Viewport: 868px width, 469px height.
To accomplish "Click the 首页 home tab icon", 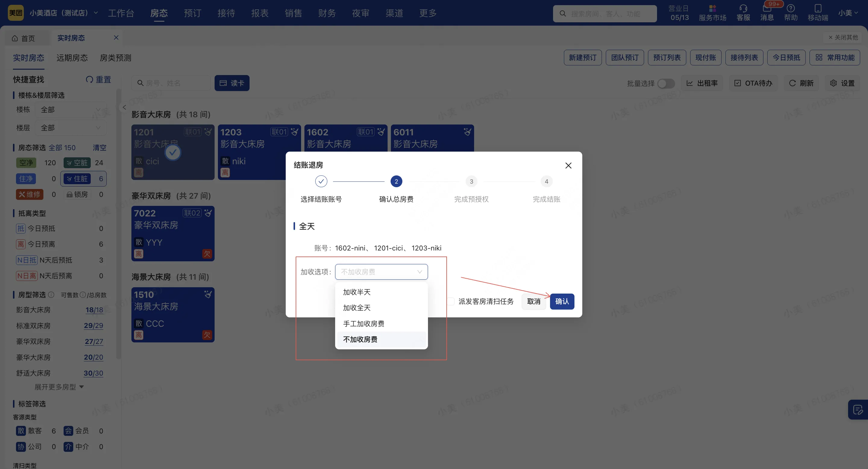I will 15,38.
